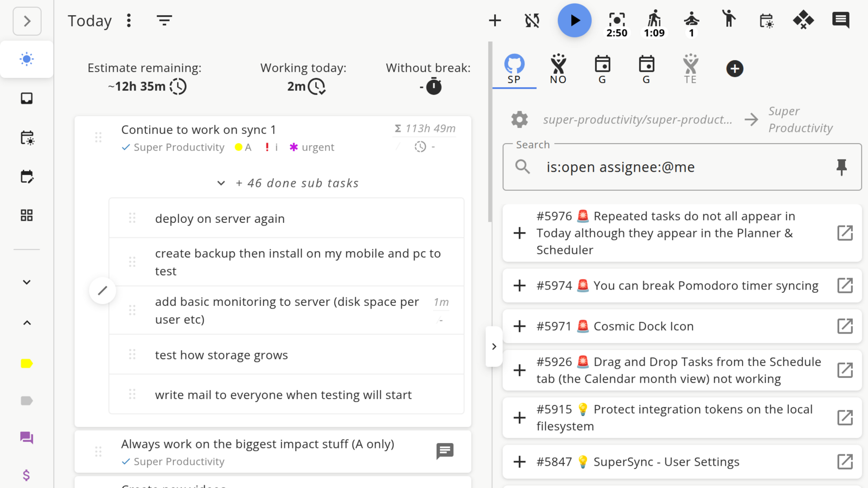
Task: Open the dollar sign sidebar icon
Action: pos(27,475)
